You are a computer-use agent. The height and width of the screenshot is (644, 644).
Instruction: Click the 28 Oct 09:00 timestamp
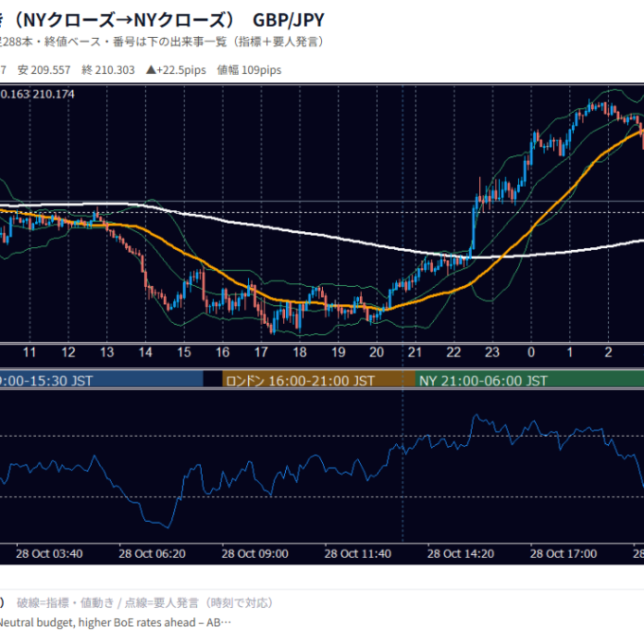point(255,554)
